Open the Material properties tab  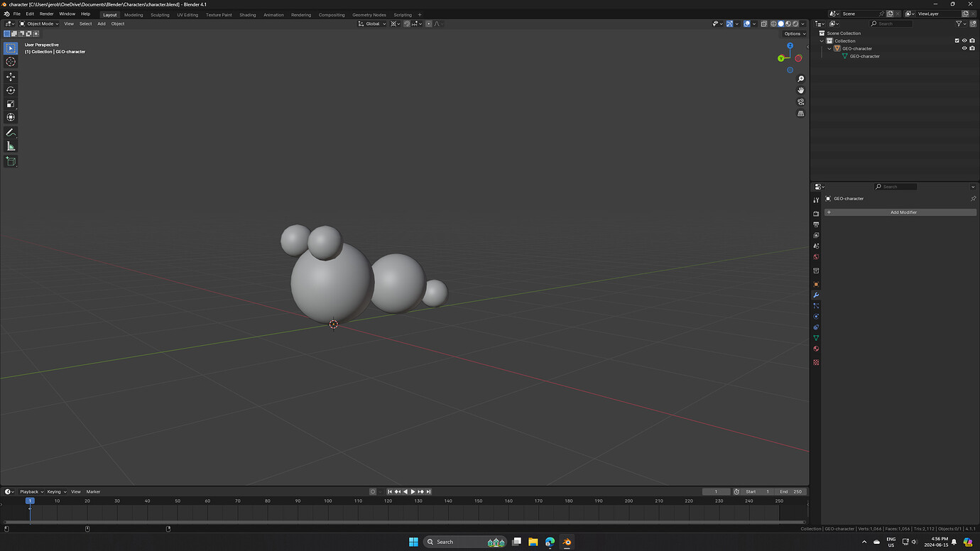point(816,349)
